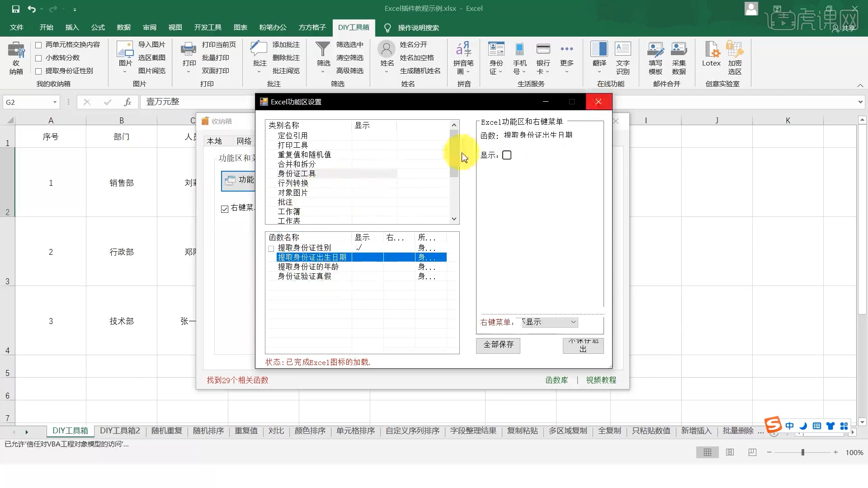Screen dimensions: 868x488
Task: Click the 功能区 settings button icon in 收纳箱
Action: [x=230, y=180]
